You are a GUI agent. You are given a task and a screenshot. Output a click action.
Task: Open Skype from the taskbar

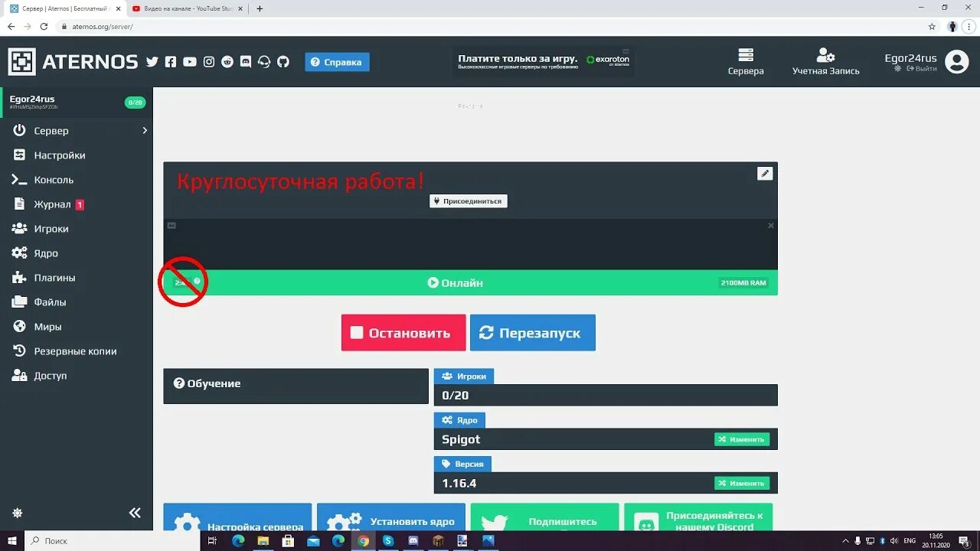(388, 540)
